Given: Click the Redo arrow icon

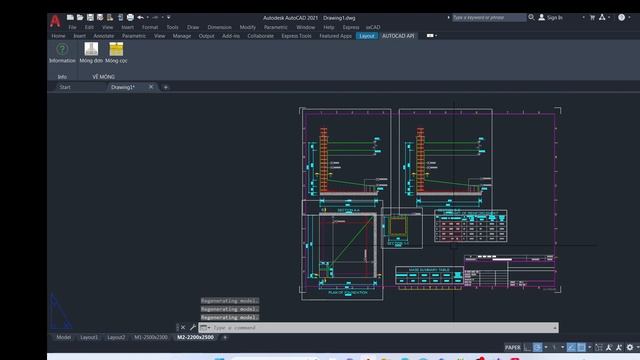Looking at the screenshot, I should pos(156,17).
